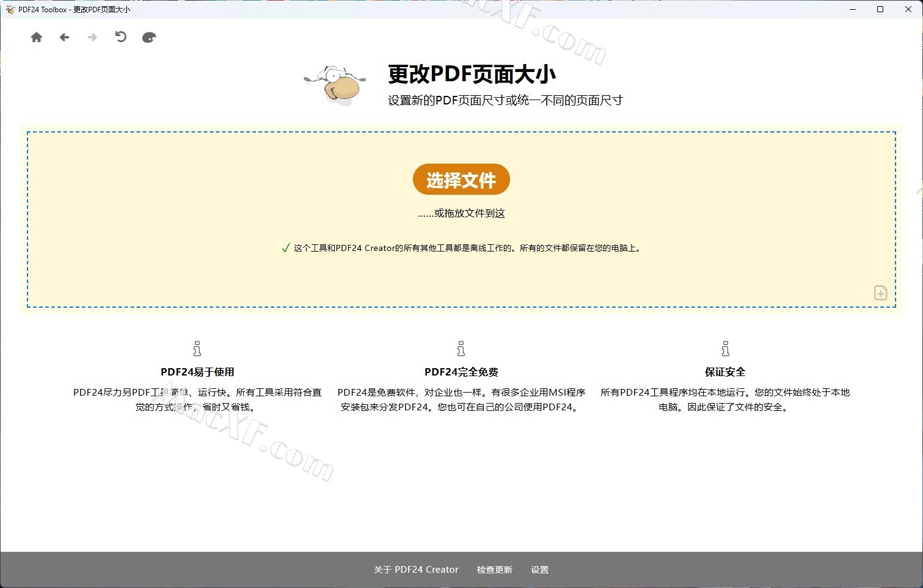Click the offline tools notice text
The height and width of the screenshot is (588, 923).
(468, 248)
